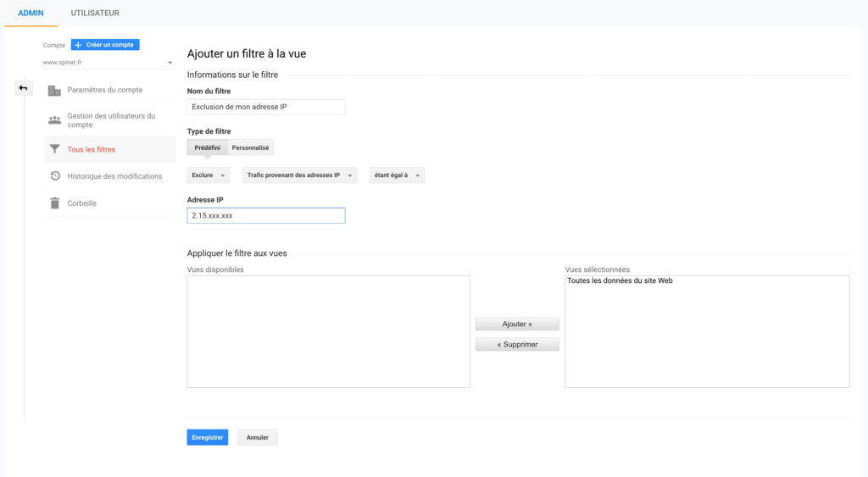Select Toutes les données du site Web view
Image resolution: width=868 pixels, height=477 pixels.
(x=620, y=281)
